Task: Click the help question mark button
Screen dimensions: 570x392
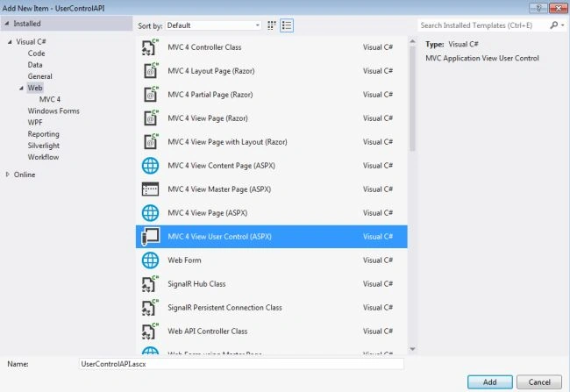Action: click(538, 8)
